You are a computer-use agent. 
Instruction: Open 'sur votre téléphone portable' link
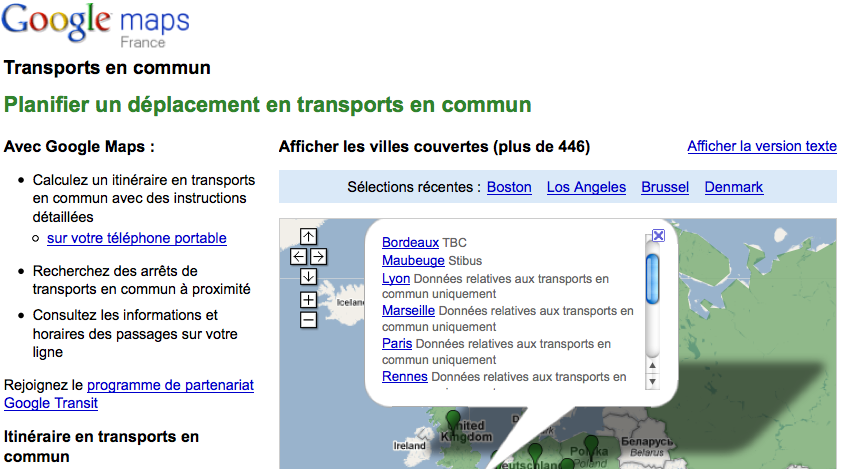(x=137, y=238)
